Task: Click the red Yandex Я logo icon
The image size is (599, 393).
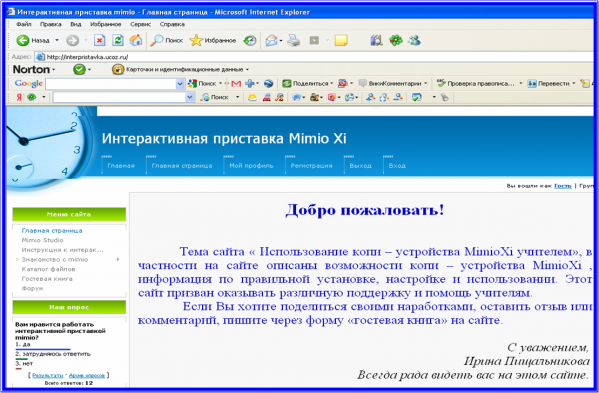Action: (19, 97)
